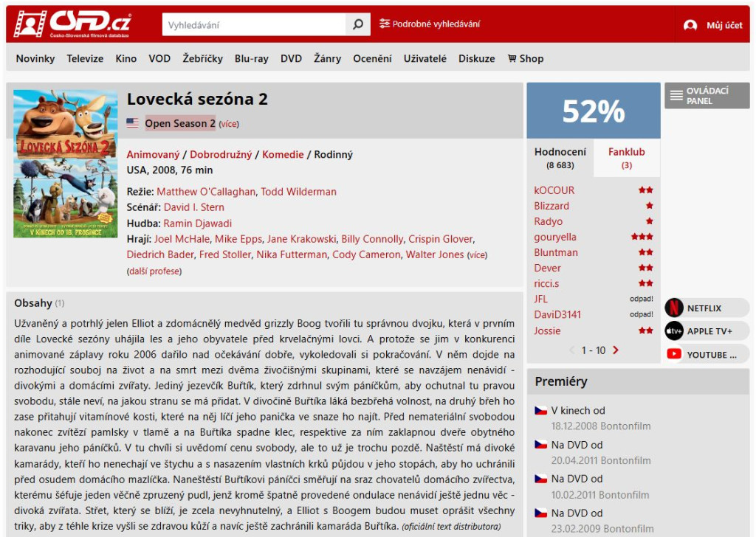Image resolution: width=756 pixels, height=537 pixels.
Task: Open the YouTube streaming button
Action: point(707,355)
